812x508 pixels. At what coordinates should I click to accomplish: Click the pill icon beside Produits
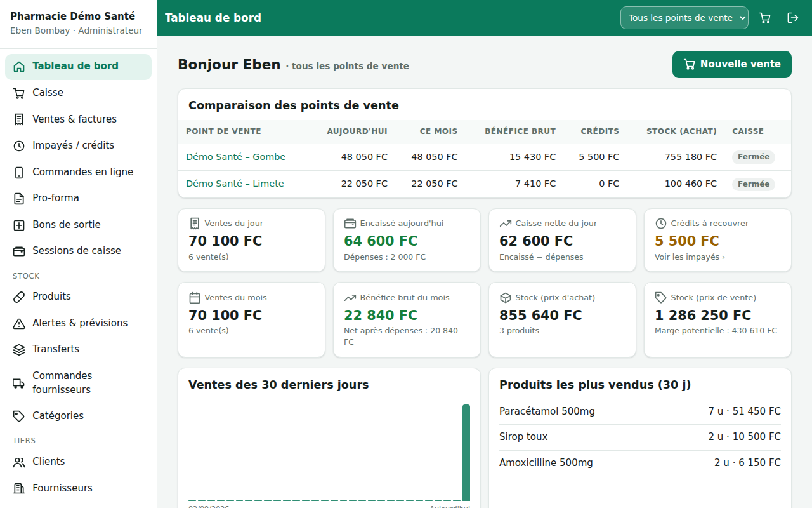click(x=19, y=297)
